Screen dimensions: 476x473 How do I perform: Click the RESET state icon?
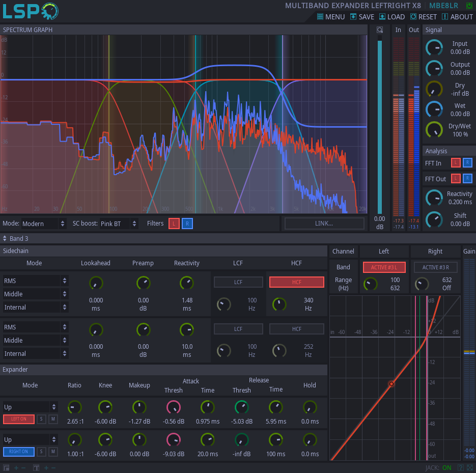[x=413, y=17]
